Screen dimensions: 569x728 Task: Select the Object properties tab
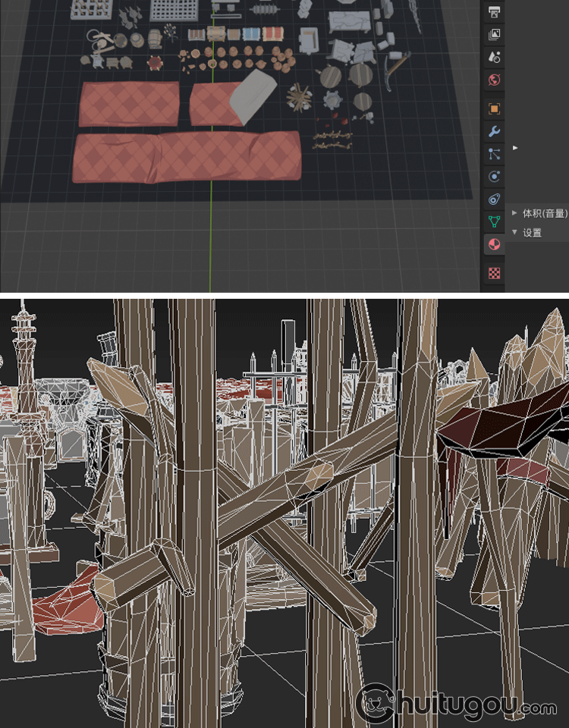(x=494, y=108)
